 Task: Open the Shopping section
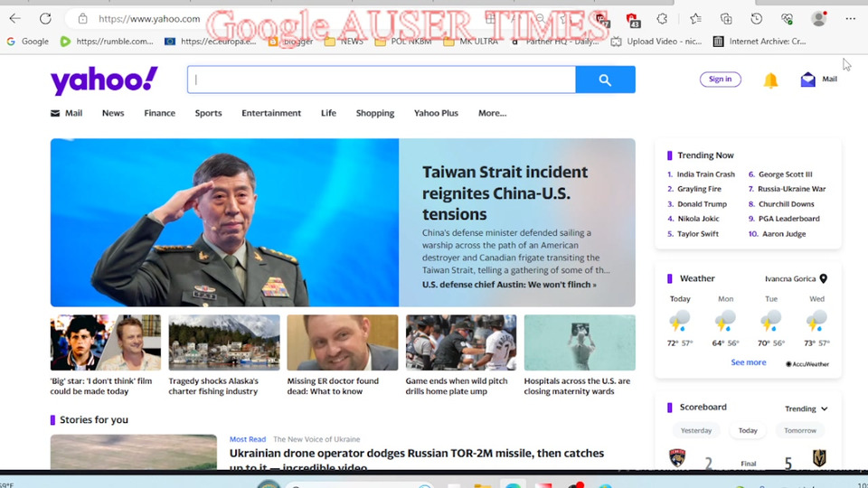tap(374, 113)
